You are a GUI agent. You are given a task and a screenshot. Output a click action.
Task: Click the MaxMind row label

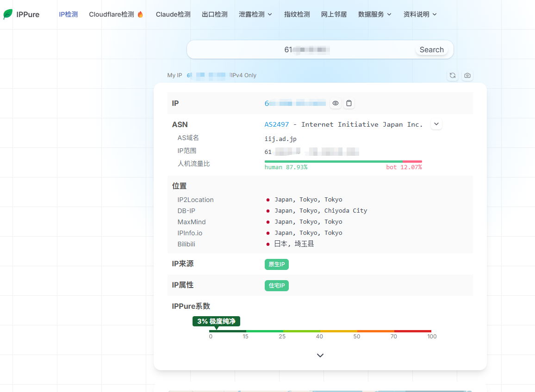(x=192, y=222)
